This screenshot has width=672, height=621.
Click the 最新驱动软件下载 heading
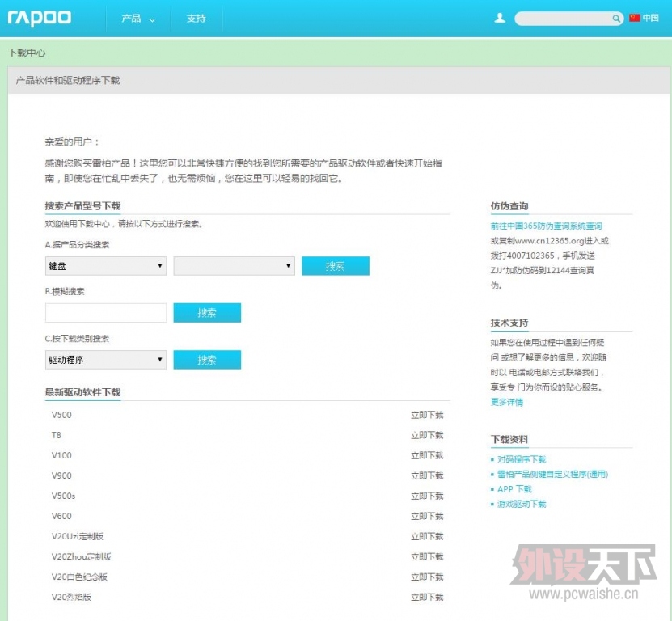click(82, 392)
